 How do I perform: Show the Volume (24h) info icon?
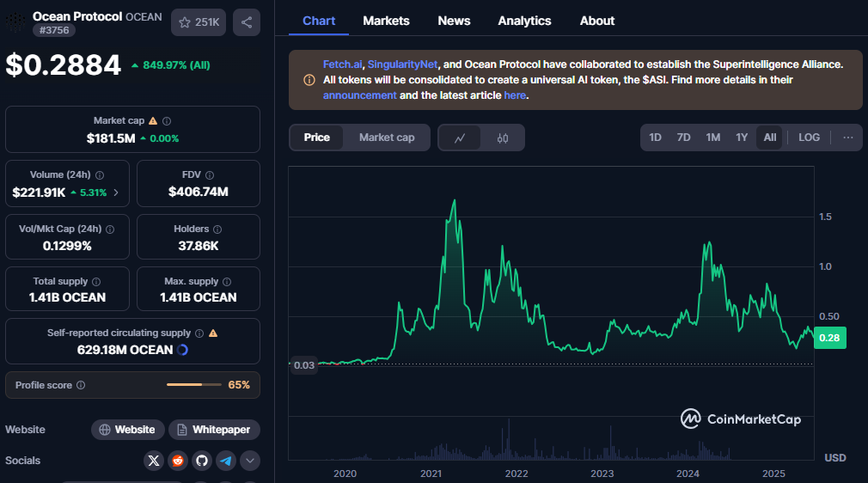pos(100,175)
